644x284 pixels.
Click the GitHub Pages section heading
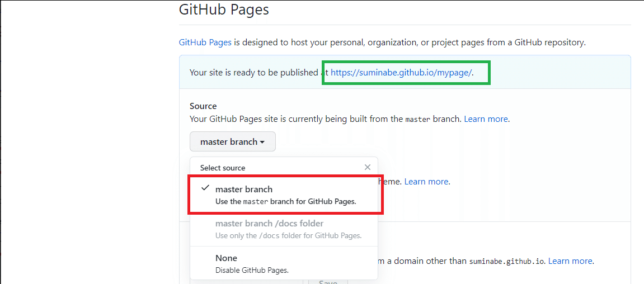click(x=224, y=10)
